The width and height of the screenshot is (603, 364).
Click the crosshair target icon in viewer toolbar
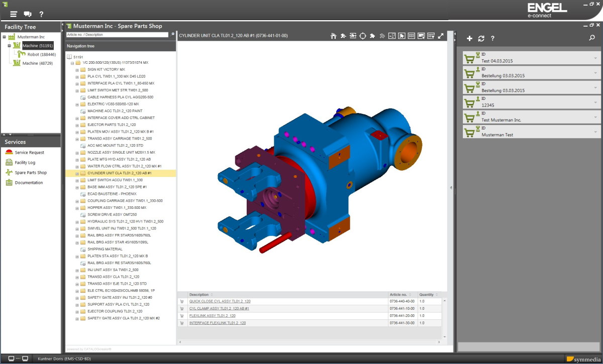pos(362,36)
